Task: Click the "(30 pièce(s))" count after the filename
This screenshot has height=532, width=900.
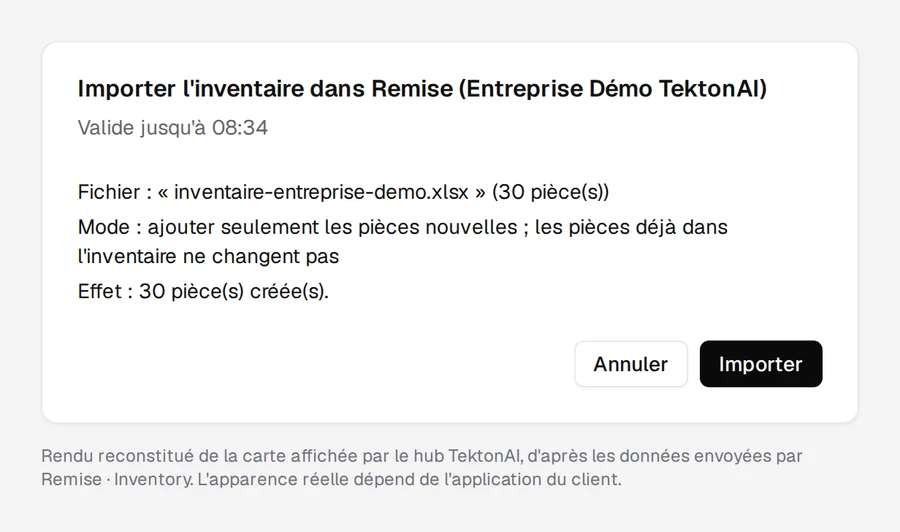Action: coord(550,192)
